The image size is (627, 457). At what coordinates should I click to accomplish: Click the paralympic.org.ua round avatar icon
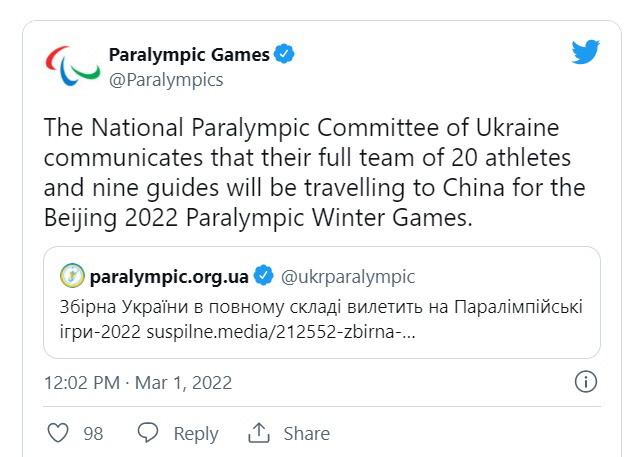[x=72, y=275]
